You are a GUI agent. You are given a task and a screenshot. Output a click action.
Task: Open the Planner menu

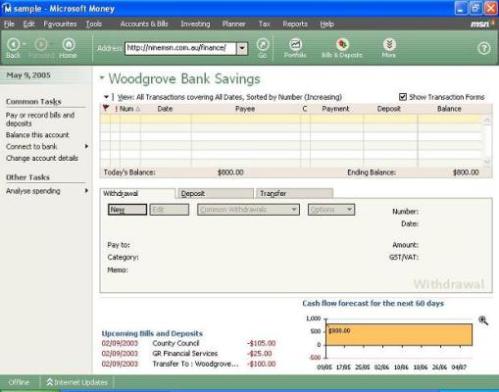234,24
